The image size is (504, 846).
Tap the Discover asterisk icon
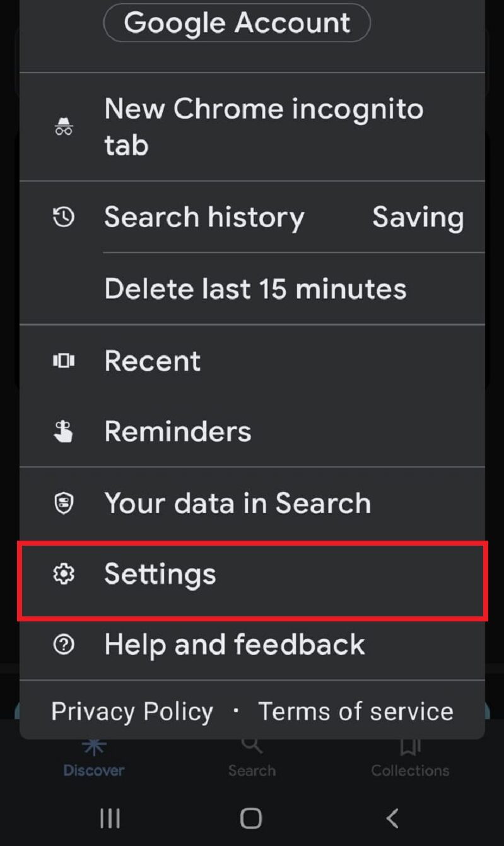(93, 746)
